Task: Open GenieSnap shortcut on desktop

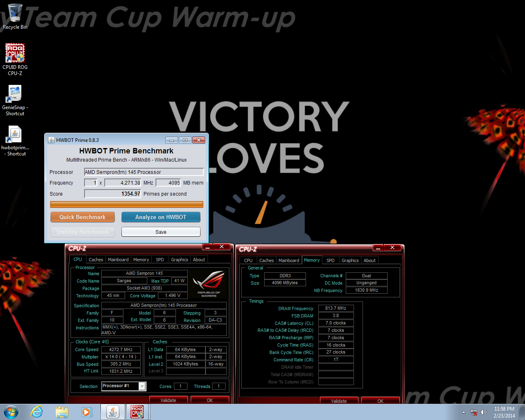Action: tap(15, 100)
